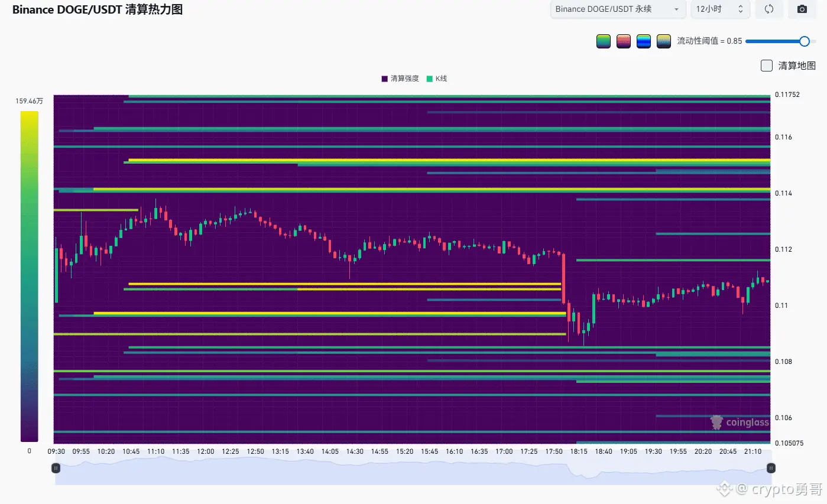827x504 pixels.
Task: Toggle the 清算强度 legend series
Action: coord(400,79)
